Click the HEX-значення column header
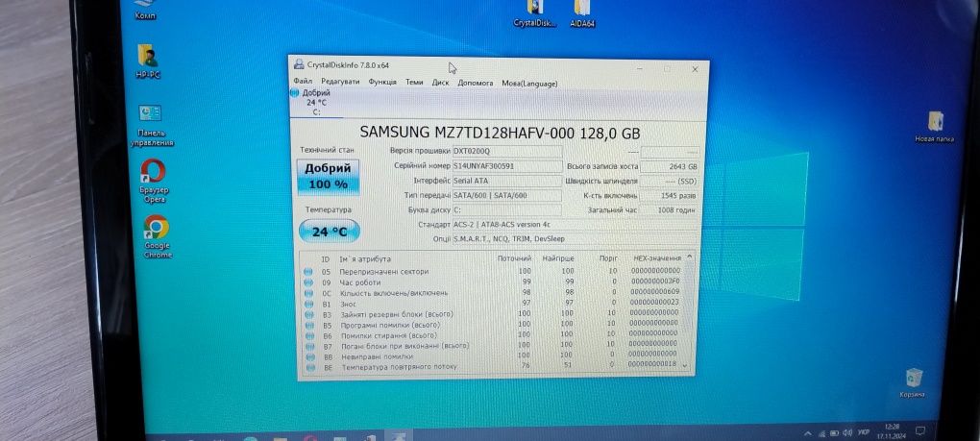 657,258
